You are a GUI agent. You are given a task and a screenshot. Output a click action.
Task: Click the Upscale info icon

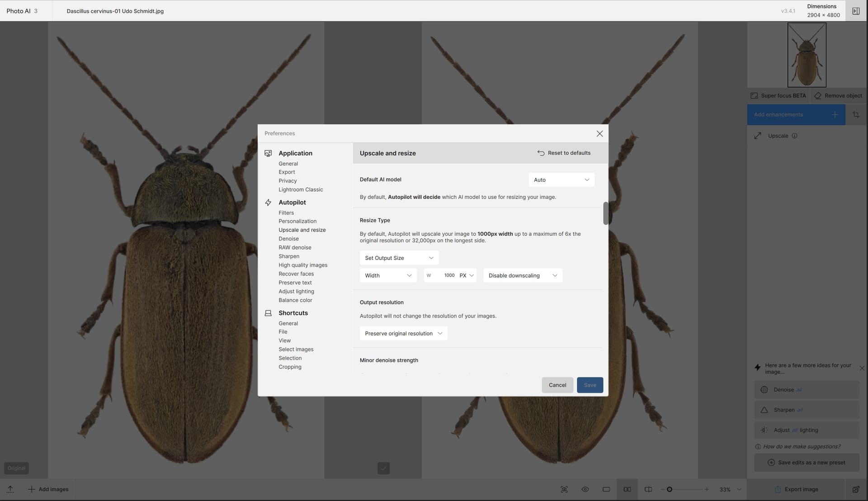click(794, 136)
